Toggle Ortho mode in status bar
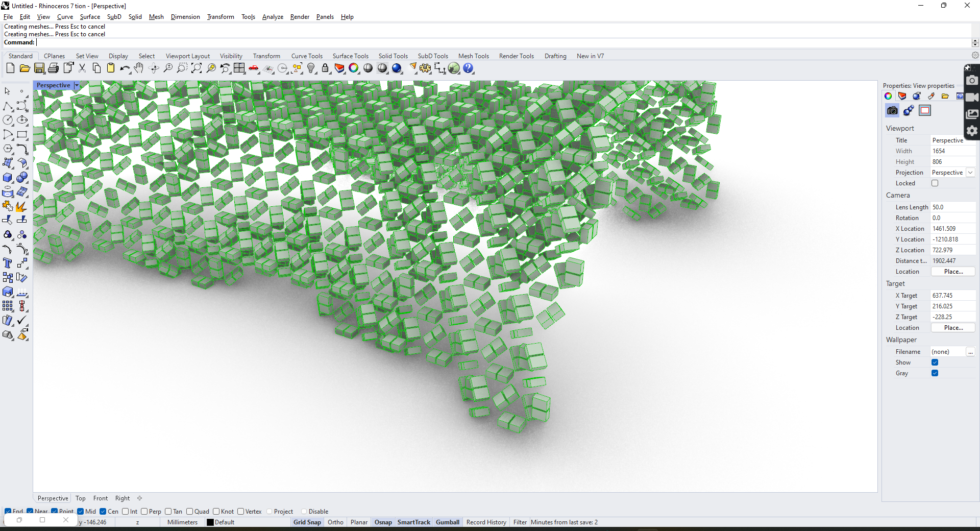 pos(335,522)
